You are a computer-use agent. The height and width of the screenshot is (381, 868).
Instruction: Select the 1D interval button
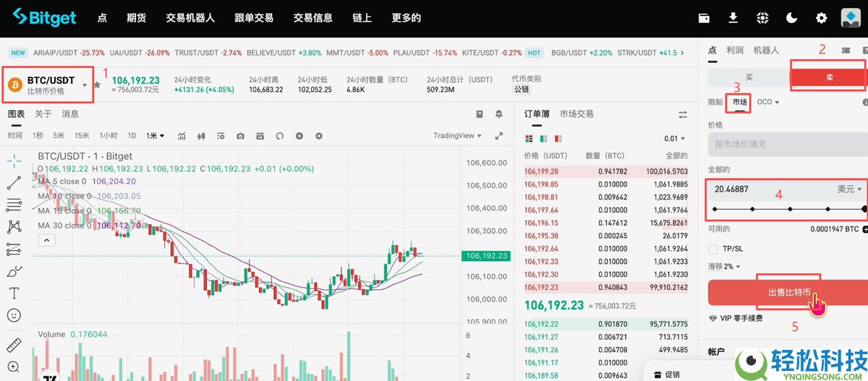[x=132, y=136]
